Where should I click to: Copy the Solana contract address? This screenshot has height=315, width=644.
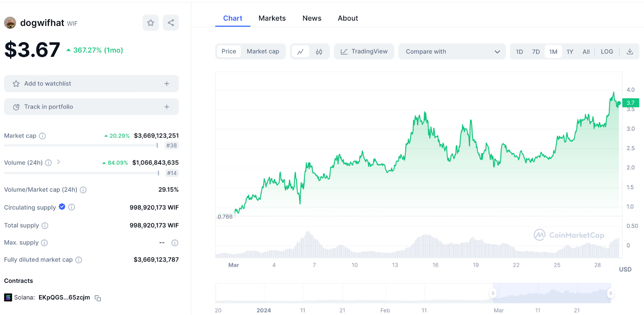tap(98, 298)
